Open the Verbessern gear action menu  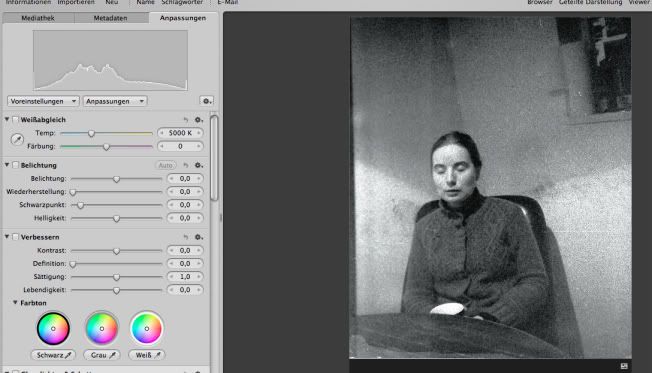pyautogui.click(x=199, y=237)
